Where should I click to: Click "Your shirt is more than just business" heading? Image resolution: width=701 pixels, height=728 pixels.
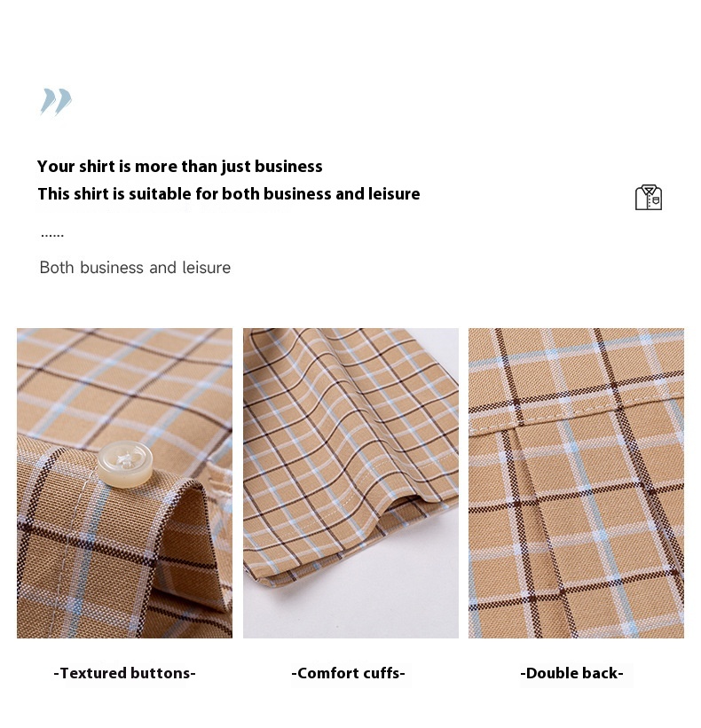(x=180, y=166)
